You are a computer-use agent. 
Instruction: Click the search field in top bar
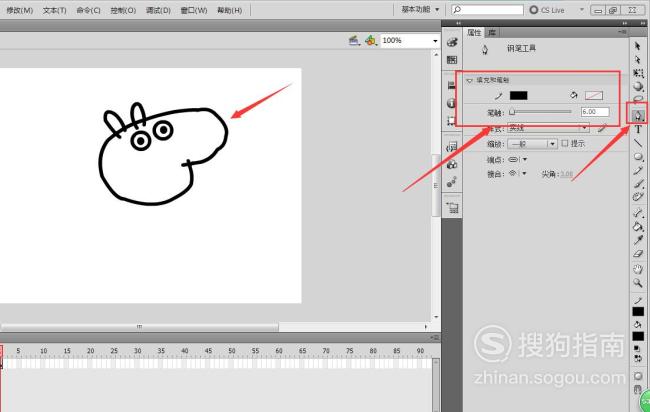click(488, 10)
